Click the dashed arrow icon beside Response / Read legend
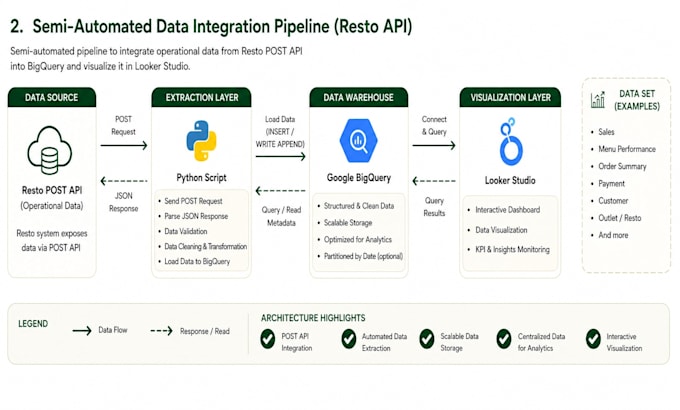The height and width of the screenshot is (410, 680). [x=162, y=331]
